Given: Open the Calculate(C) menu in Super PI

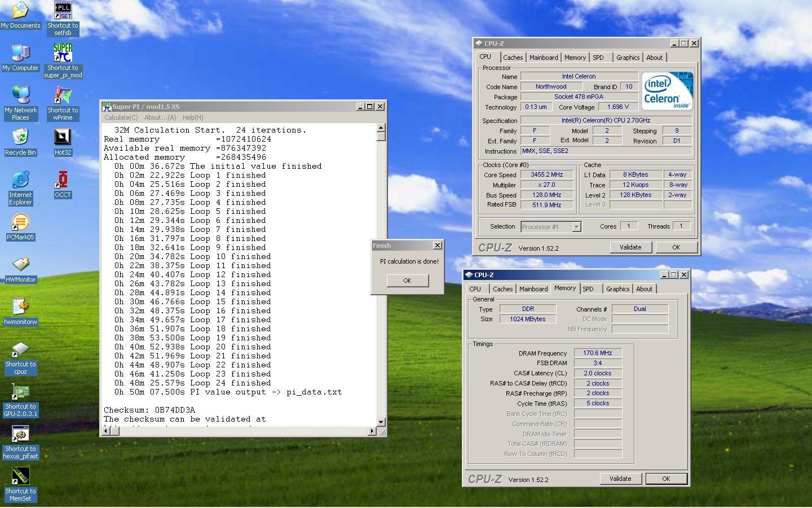Looking at the screenshot, I should tap(121, 117).
